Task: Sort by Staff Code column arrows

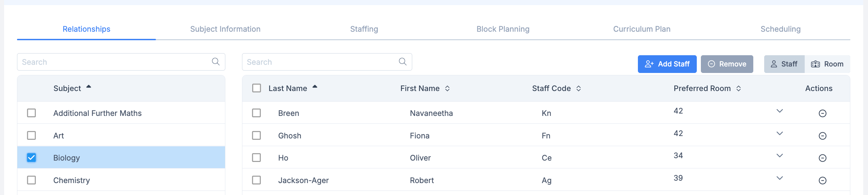Action: (x=578, y=89)
